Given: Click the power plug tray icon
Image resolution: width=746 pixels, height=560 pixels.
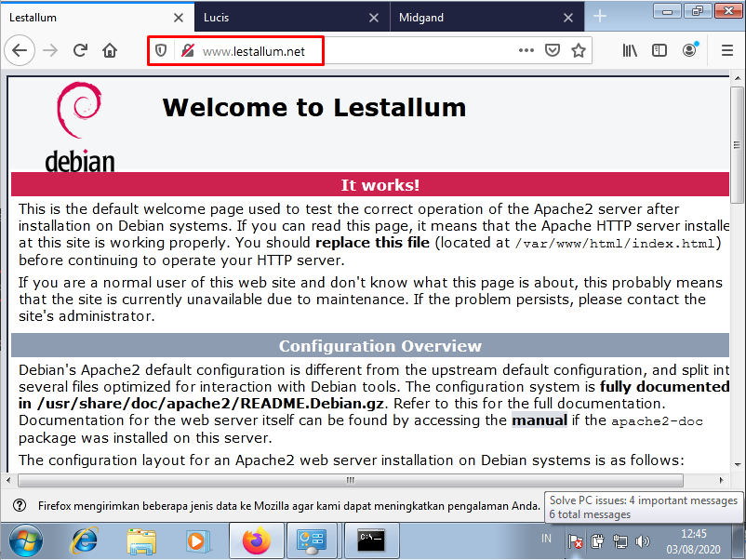Looking at the screenshot, I should (597, 541).
